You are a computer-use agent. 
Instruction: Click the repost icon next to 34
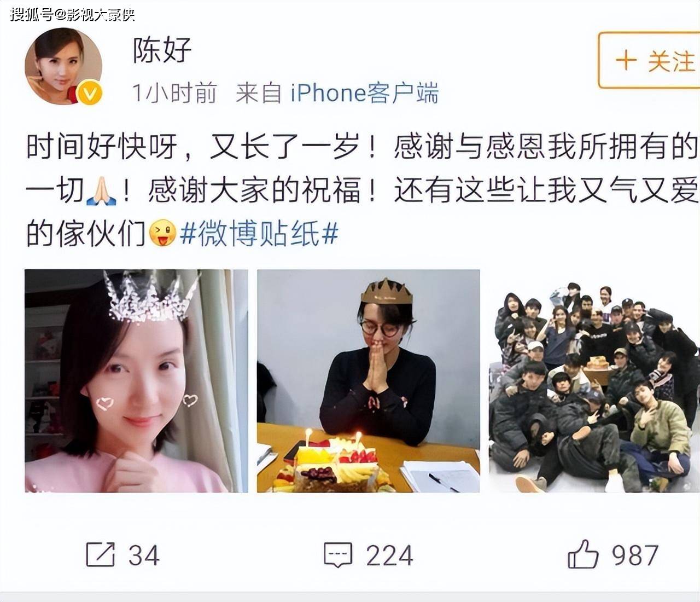pos(101,554)
